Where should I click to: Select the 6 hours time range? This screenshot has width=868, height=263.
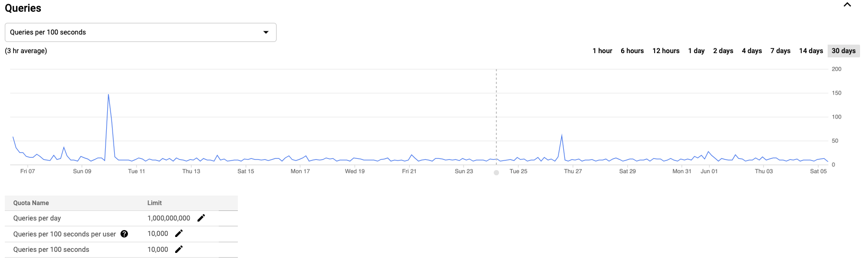pyautogui.click(x=632, y=51)
